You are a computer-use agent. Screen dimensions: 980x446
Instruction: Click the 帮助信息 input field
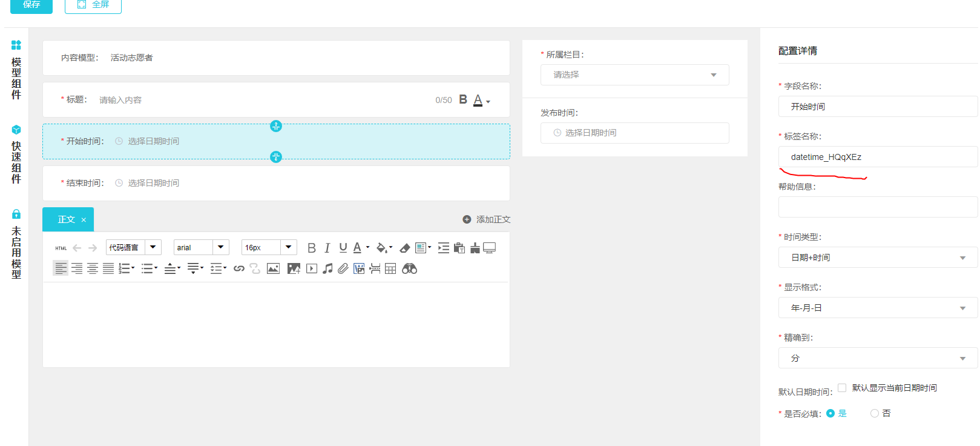[x=878, y=207]
